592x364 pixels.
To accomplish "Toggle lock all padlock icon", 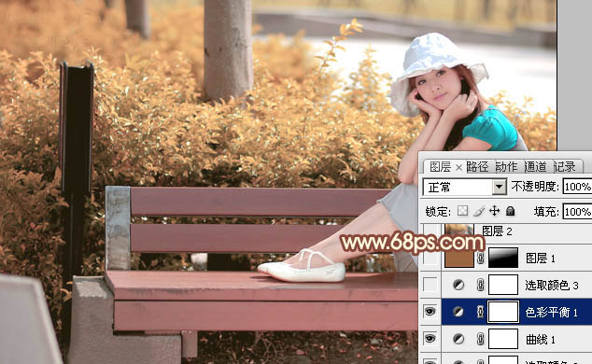I will (511, 211).
